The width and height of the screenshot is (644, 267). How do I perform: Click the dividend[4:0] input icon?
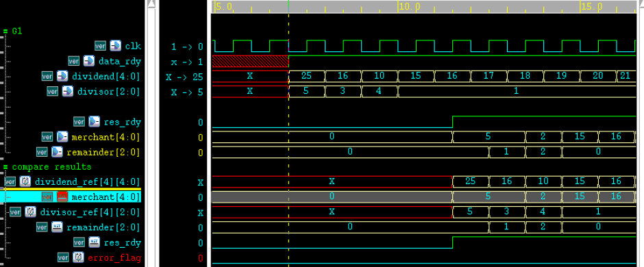(x=62, y=76)
